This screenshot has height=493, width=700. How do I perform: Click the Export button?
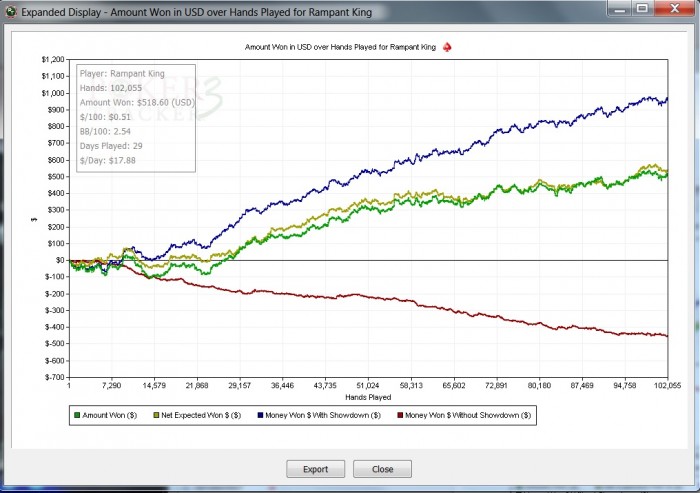pyautogui.click(x=315, y=469)
